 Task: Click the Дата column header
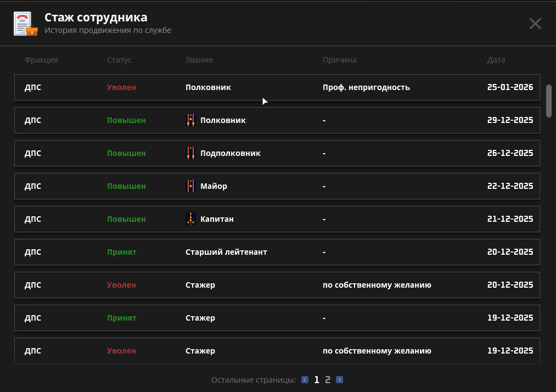coord(496,60)
